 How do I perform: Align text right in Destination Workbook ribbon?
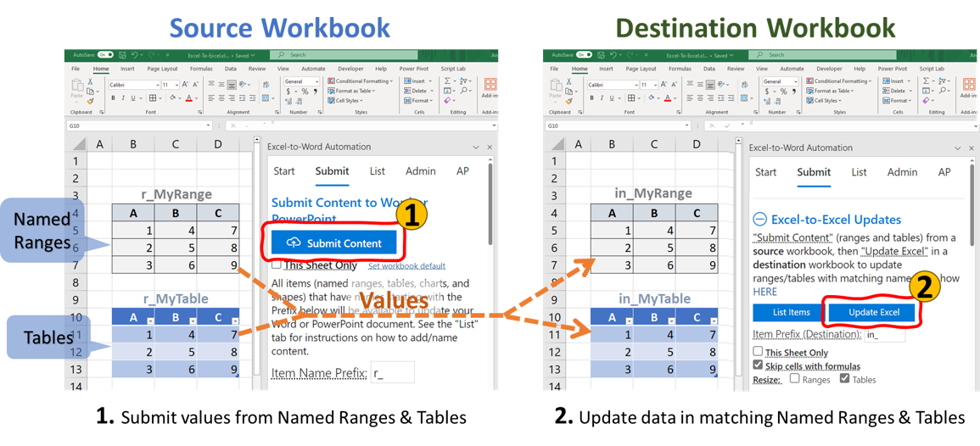pos(711,98)
